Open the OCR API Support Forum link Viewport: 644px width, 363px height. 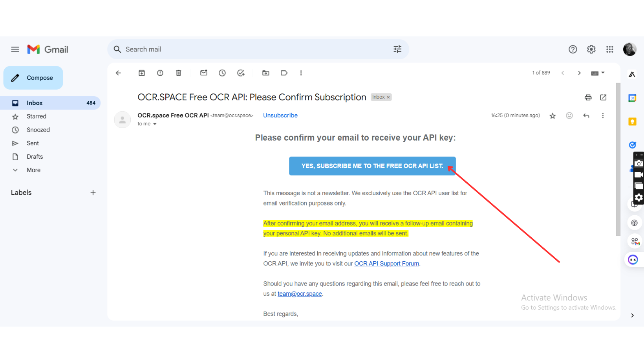click(x=387, y=264)
